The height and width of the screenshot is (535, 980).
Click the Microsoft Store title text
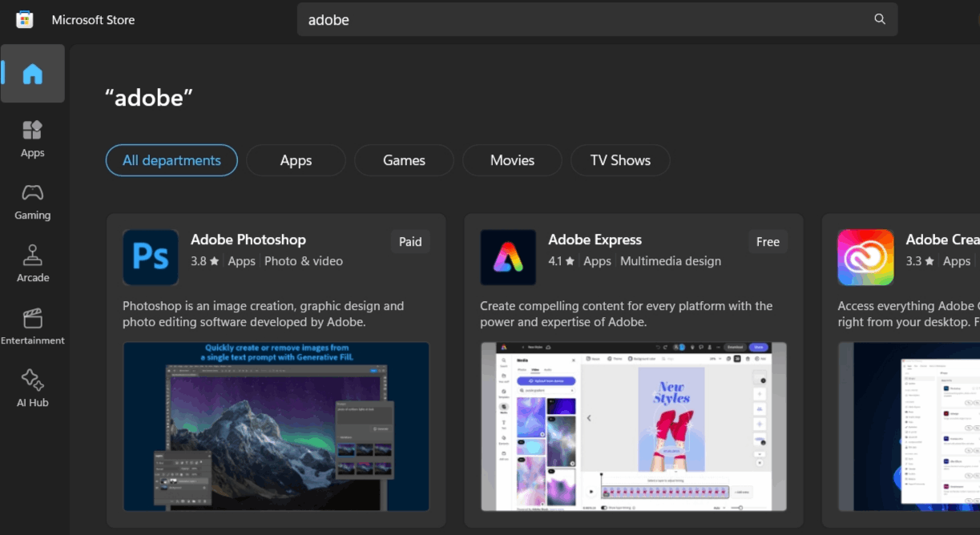point(93,20)
